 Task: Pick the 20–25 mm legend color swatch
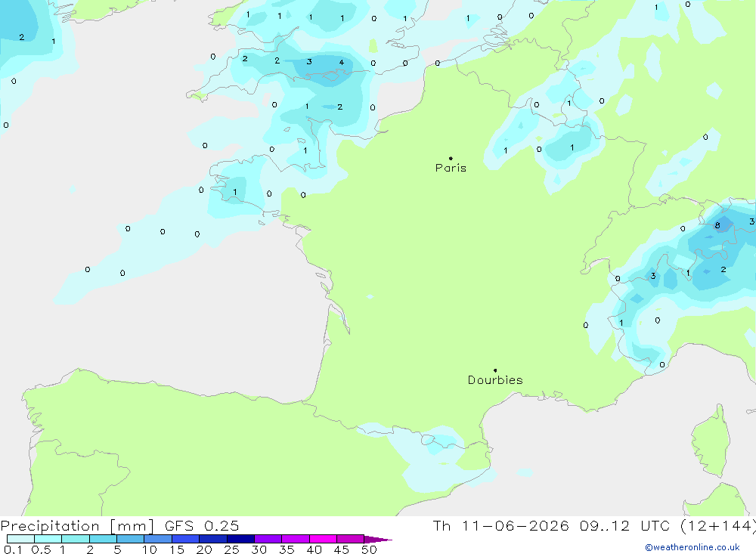tap(213, 539)
